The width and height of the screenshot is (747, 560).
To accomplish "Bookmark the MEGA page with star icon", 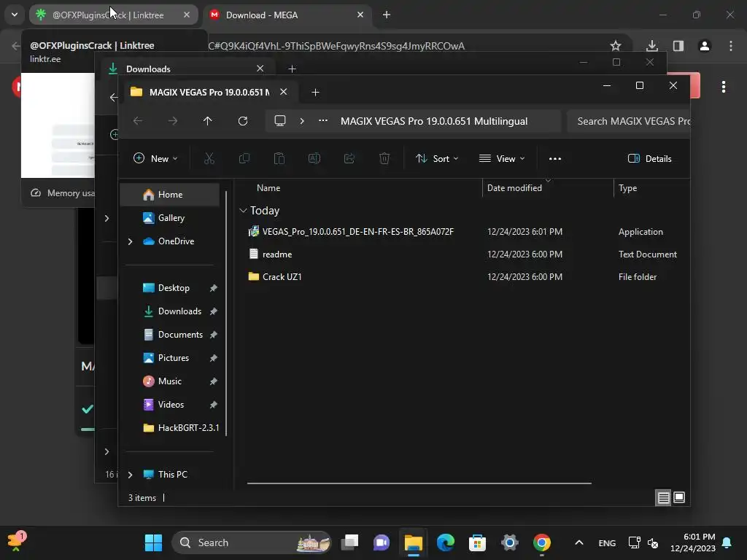I will (x=616, y=46).
